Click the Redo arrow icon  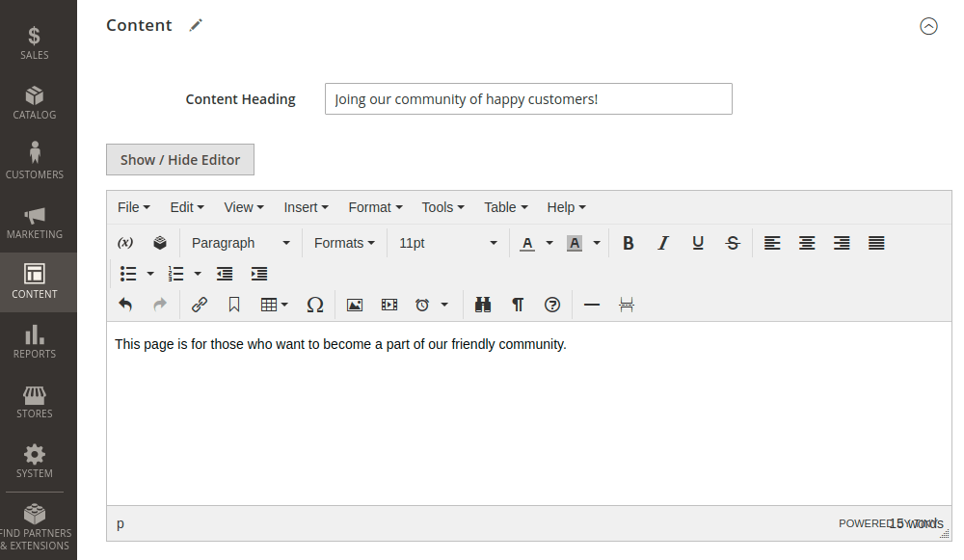pyautogui.click(x=160, y=305)
